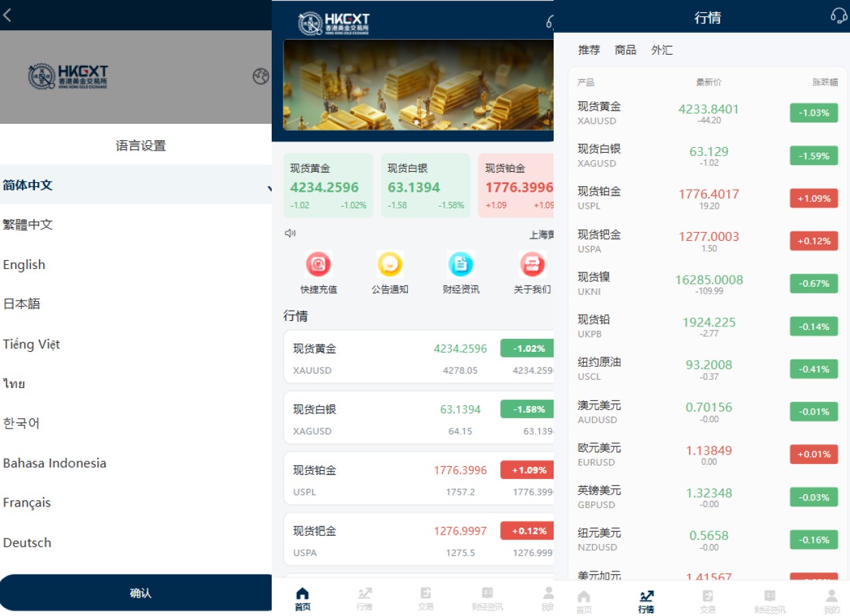Tap 我的 profile icon in right screen nav

[x=832, y=596]
